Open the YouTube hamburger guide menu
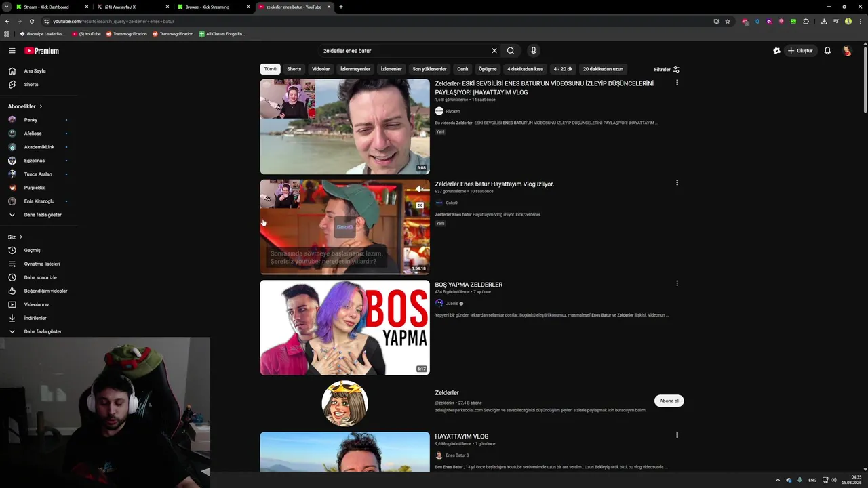This screenshot has height=488, width=868. (x=12, y=51)
